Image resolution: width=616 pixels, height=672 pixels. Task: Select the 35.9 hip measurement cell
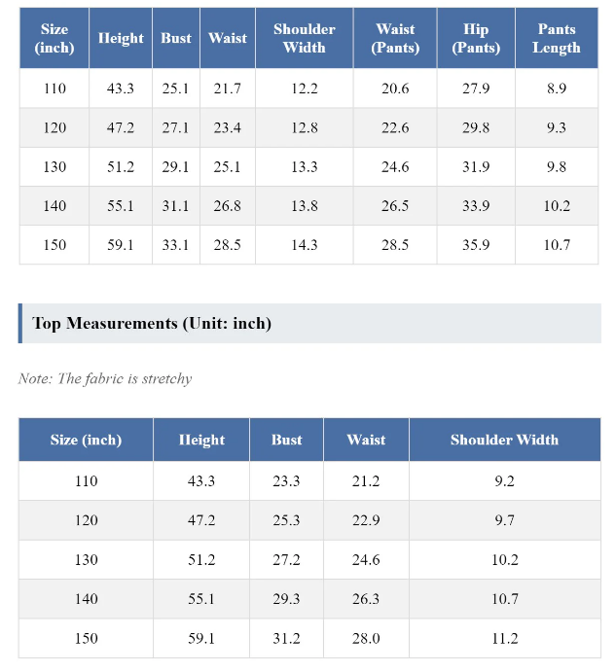(476, 245)
